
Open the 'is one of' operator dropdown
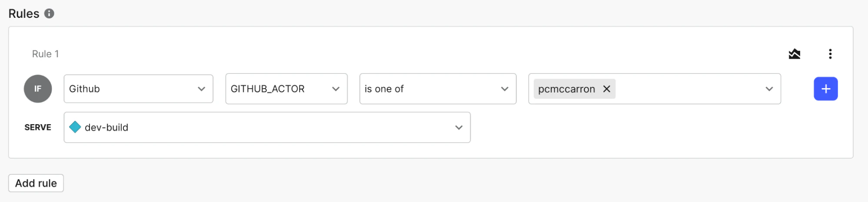click(x=430, y=89)
